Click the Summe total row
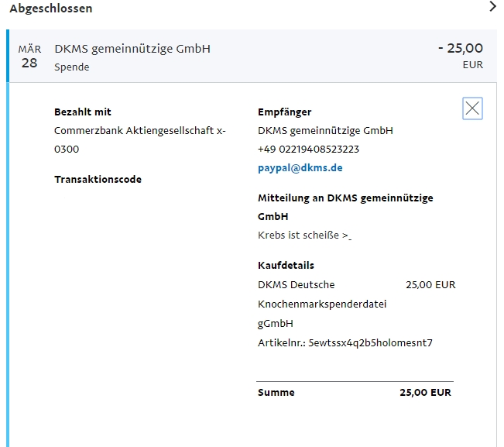 [x=355, y=392]
